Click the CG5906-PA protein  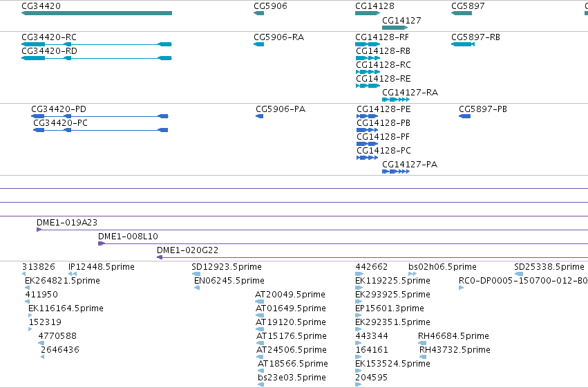[260, 116]
